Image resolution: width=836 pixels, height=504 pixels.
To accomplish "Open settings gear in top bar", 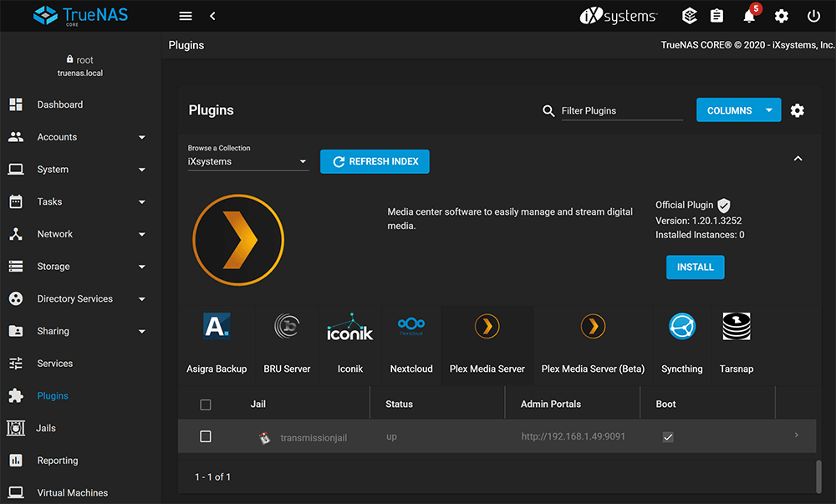I will click(x=781, y=16).
